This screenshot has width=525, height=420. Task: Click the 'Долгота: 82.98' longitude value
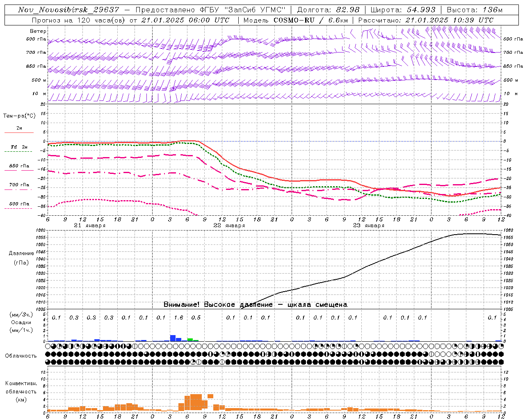coord(328,10)
